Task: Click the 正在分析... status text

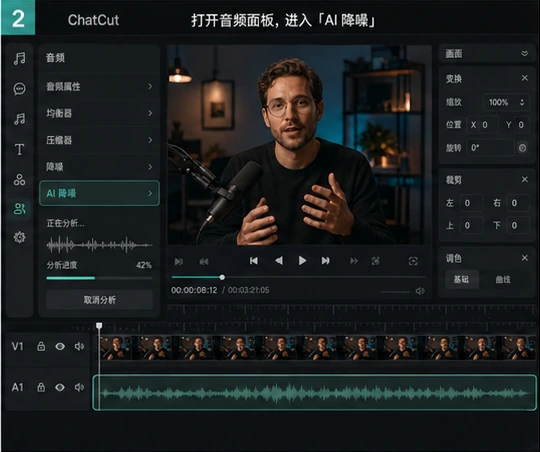Action: [65, 224]
